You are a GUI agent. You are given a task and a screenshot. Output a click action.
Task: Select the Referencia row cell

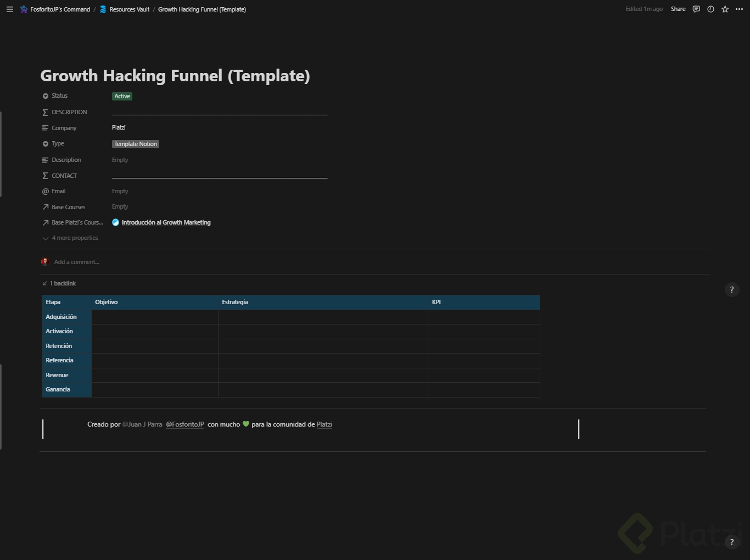tap(66, 361)
